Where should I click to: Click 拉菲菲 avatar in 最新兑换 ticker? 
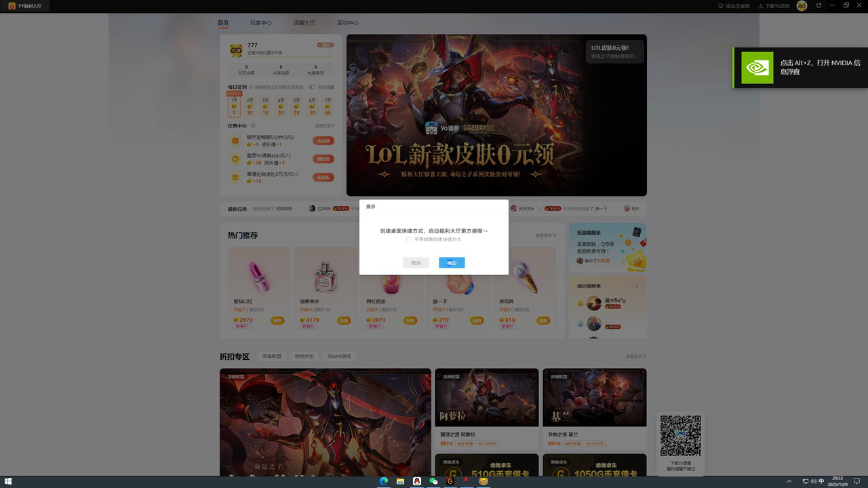coord(312,209)
